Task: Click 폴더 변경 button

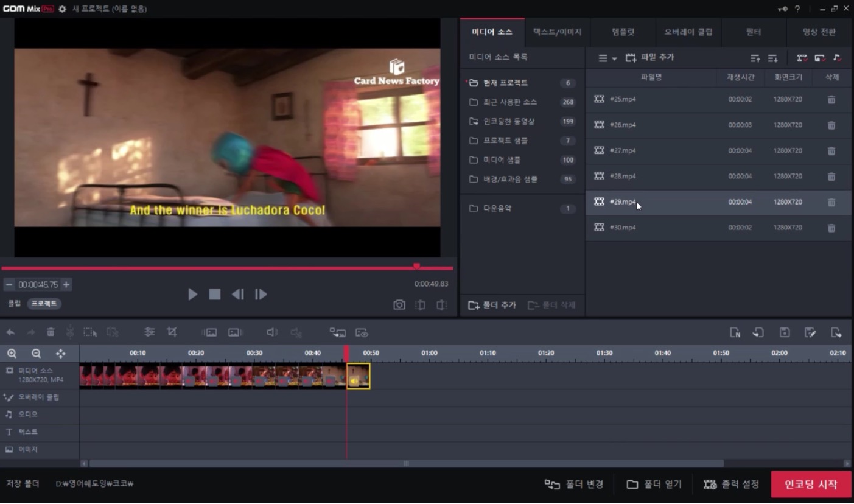Action: tap(574, 485)
